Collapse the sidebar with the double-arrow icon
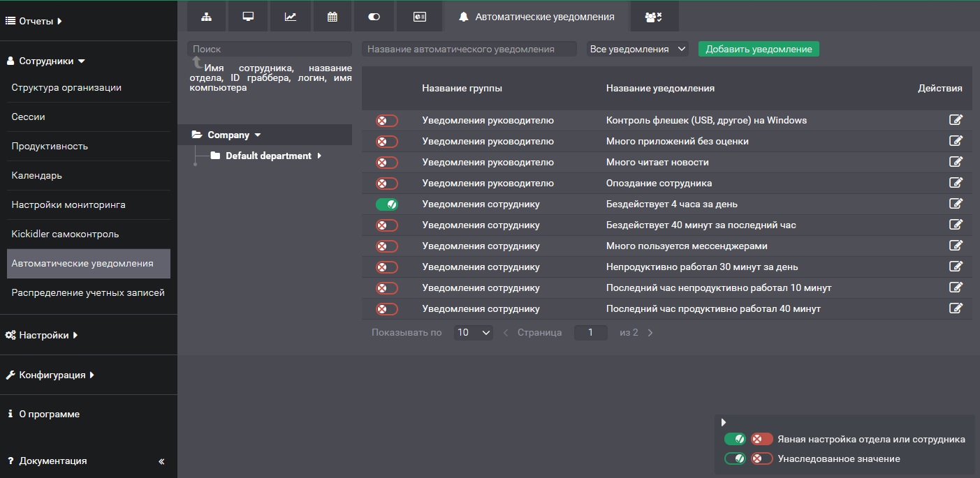 click(161, 461)
